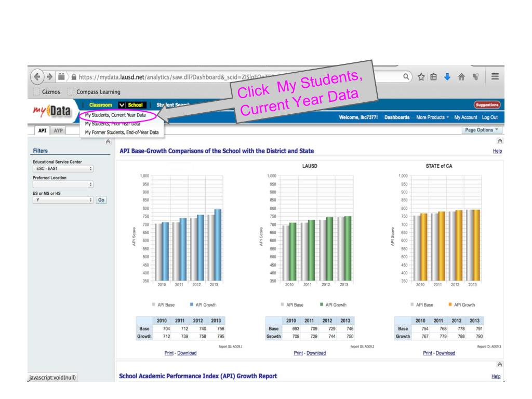532x399 pixels.
Task: Click the Filters panel heading
Action: click(x=41, y=151)
